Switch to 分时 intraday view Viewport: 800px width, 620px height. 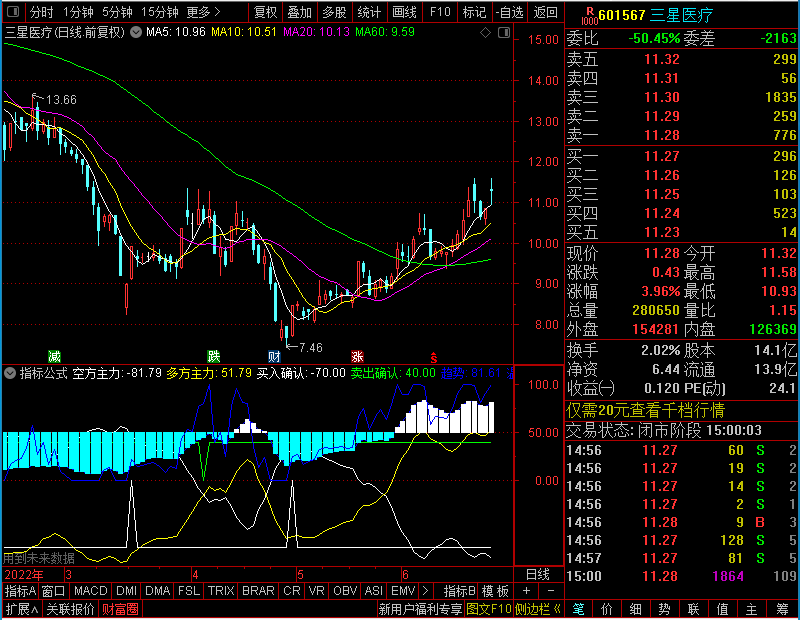point(41,12)
